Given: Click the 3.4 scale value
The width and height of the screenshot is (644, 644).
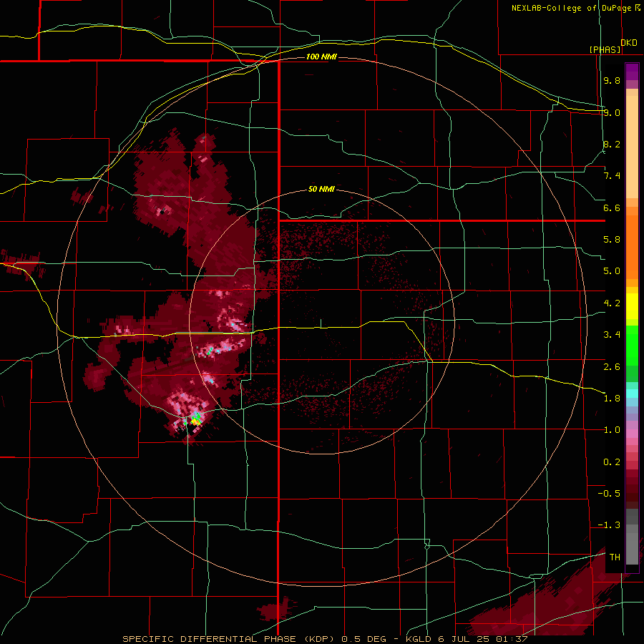Looking at the screenshot, I should [x=612, y=335].
